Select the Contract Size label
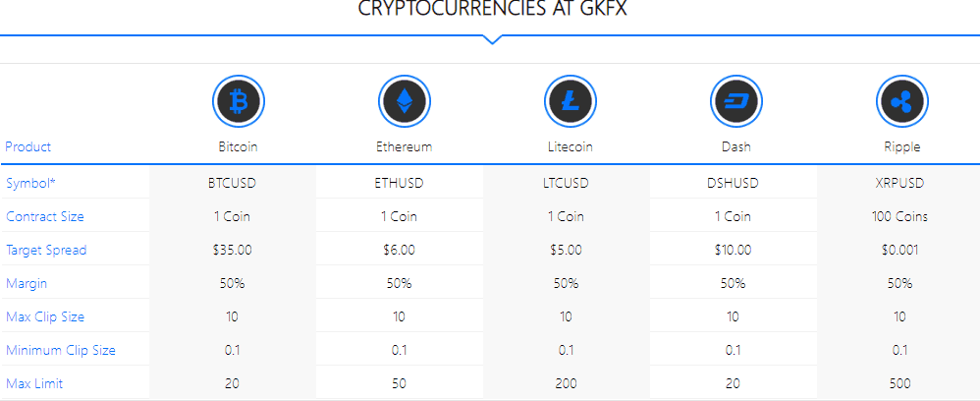The image size is (980, 401). pyautogui.click(x=45, y=216)
